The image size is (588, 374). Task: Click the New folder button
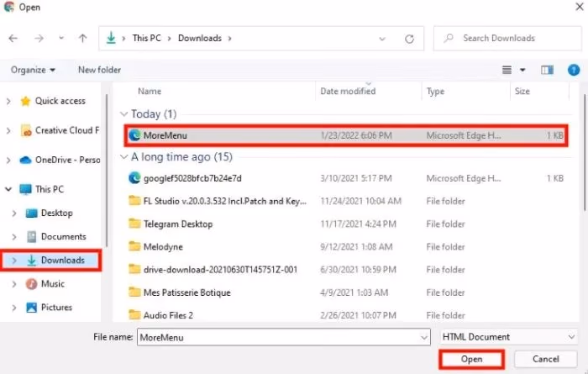[x=99, y=70]
